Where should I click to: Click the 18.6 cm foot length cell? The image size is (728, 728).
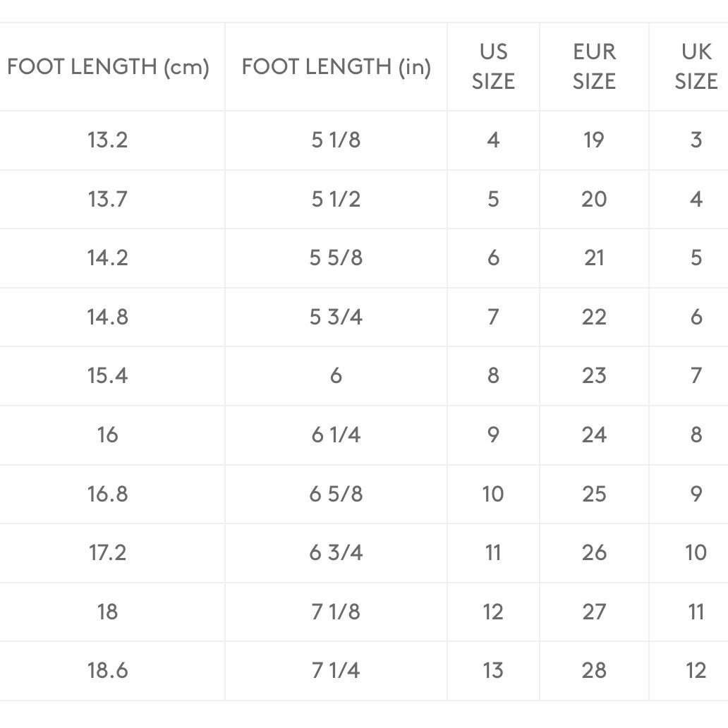coord(108,670)
